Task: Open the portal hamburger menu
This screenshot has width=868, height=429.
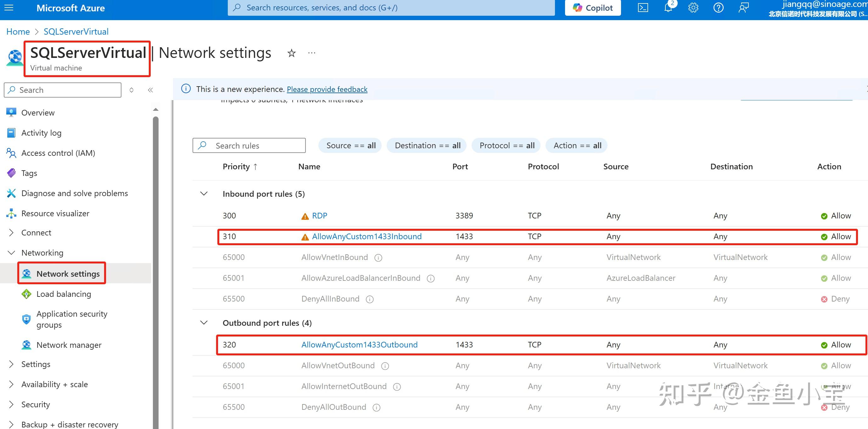Action: [x=9, y=8]
